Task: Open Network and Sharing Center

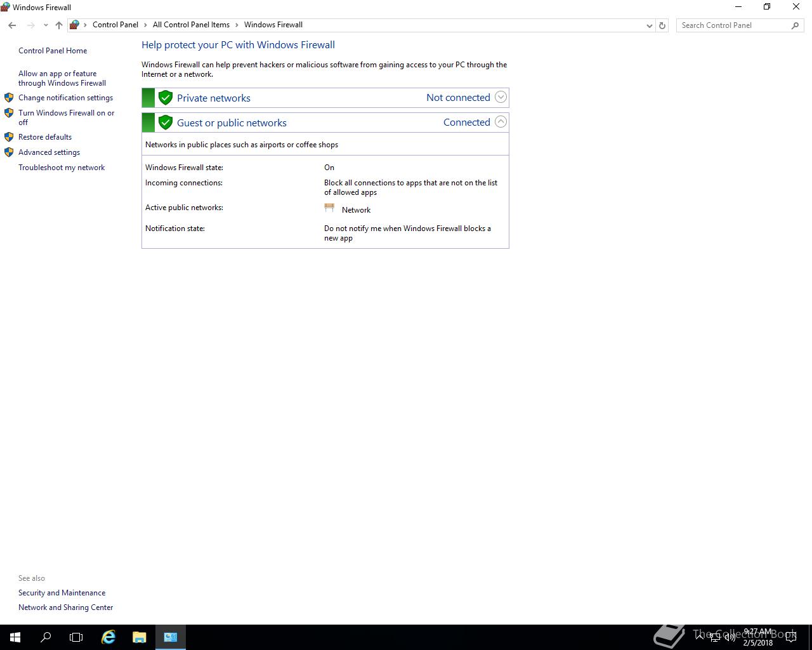Action: 65,607
